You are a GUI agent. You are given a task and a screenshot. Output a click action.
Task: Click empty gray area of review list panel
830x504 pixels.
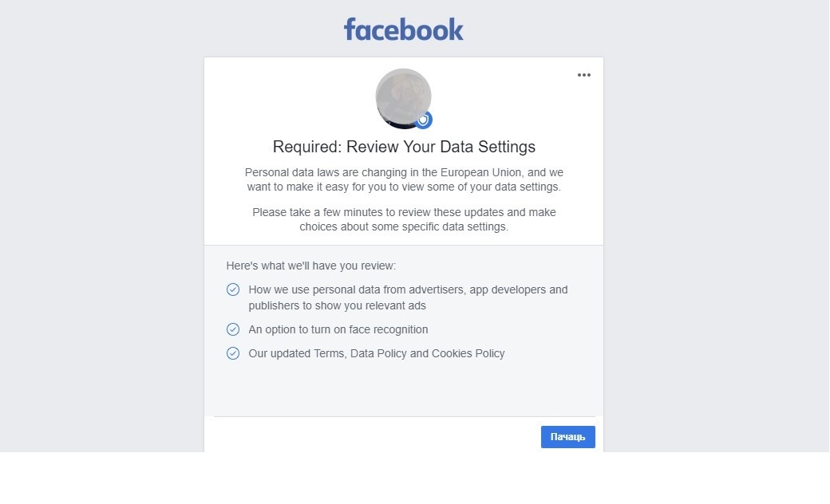(404, 388)
